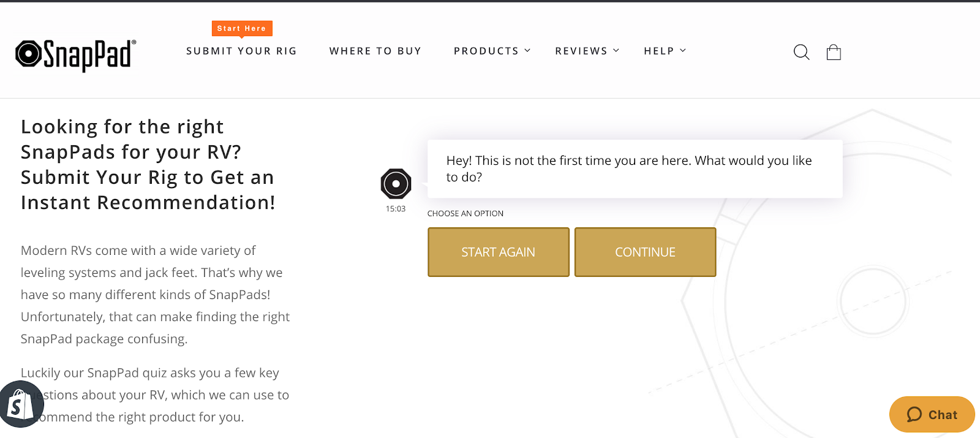The height and width of the screenshot is (438, 980).
Task: Click the 15:03 message timestamp
Action: (x=396, y=209)
